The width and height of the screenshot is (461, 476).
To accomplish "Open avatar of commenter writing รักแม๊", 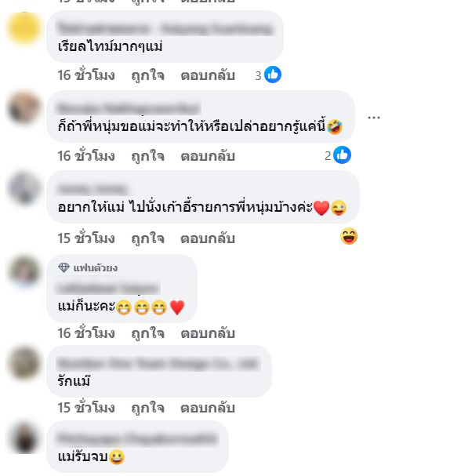I will (x=24, y=363).
